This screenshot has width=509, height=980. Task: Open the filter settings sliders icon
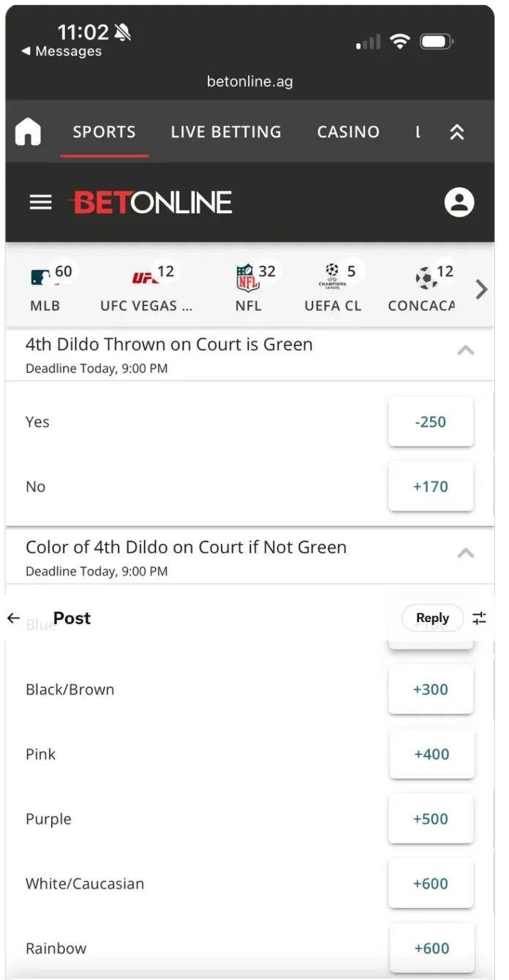[479, 618]
